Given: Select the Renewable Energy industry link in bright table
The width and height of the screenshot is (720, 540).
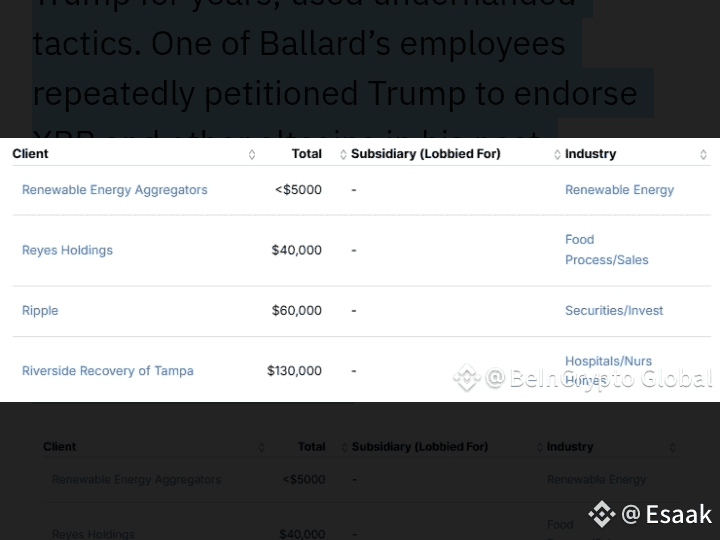Looking at the screenshot, I should (619, 190).
